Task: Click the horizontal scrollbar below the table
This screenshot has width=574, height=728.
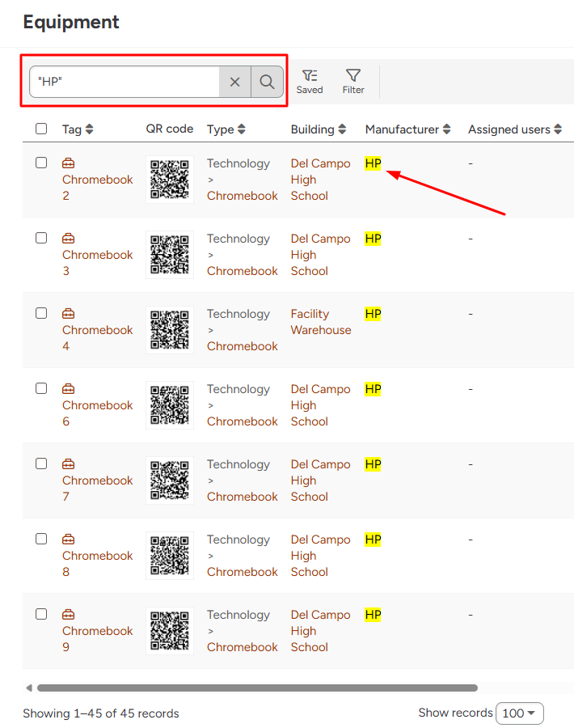Action: 257,688
